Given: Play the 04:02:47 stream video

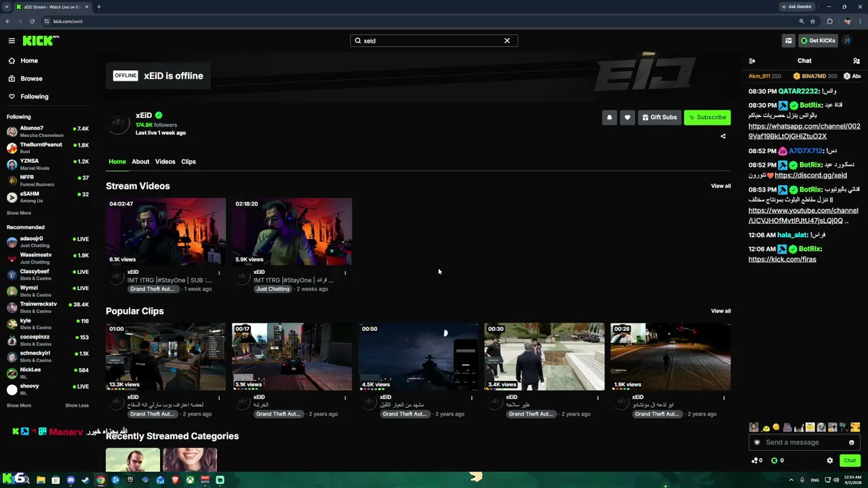Looking at the screenshot, I should coord(166,232).
